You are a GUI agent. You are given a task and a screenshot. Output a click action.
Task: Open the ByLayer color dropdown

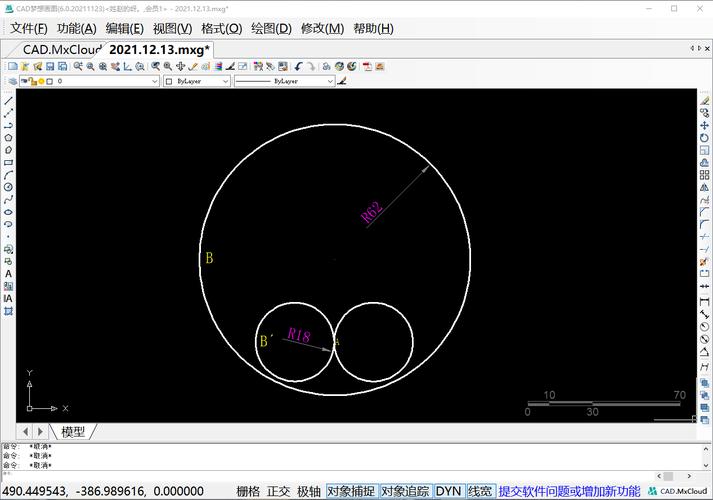(x=197, y=81)
